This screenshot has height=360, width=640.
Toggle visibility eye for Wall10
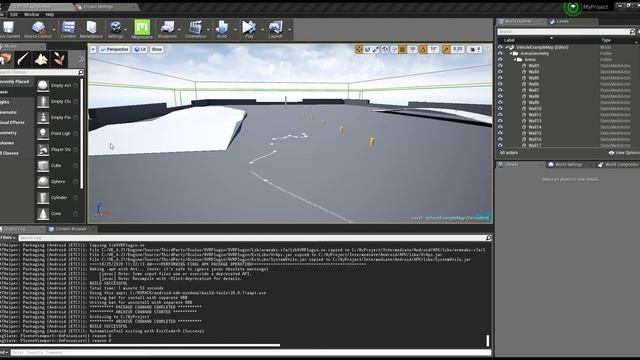500,109
